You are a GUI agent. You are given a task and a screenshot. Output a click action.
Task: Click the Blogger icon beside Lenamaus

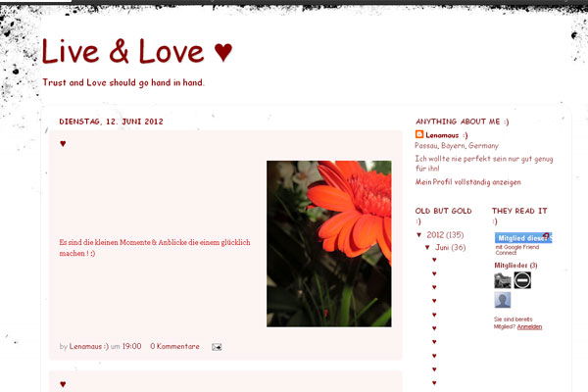tap(419, 134)
